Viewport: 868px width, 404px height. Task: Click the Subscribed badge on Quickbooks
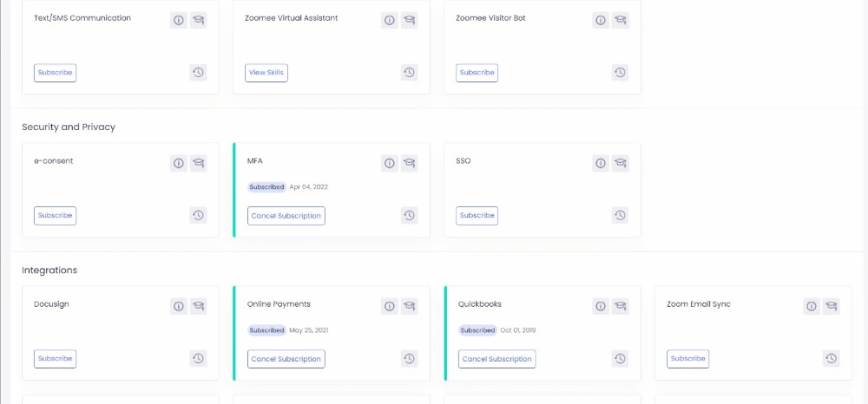pyautogui.click(x=477, y=330)
